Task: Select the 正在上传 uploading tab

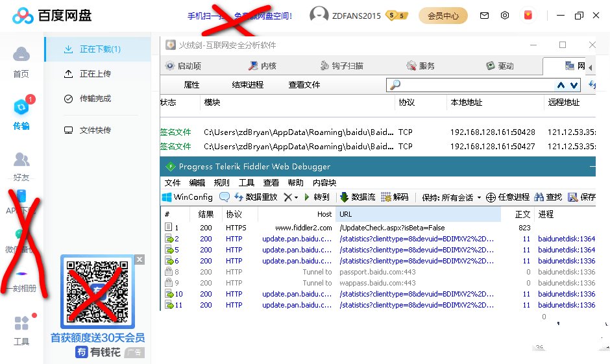Action: pos(95,74)
